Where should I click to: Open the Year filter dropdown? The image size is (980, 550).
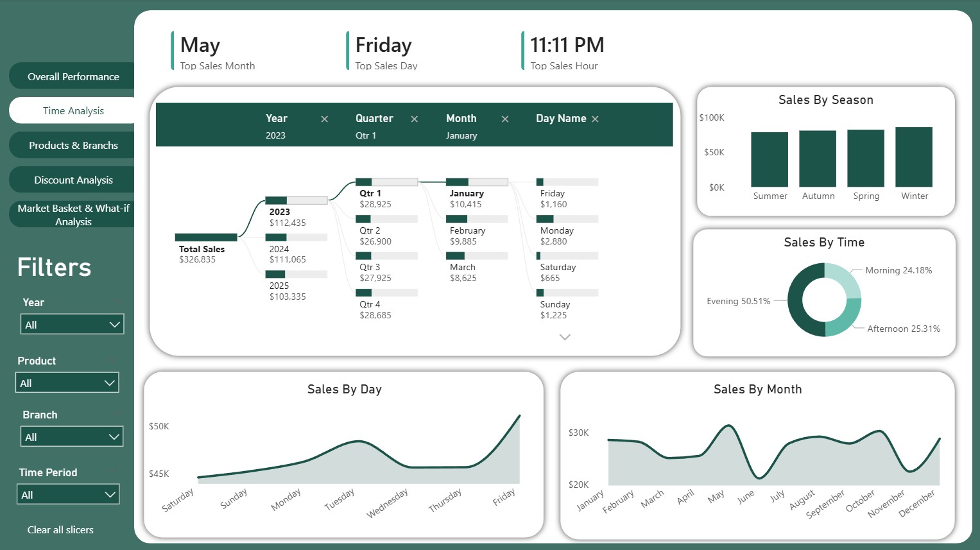tap(72, 325)
